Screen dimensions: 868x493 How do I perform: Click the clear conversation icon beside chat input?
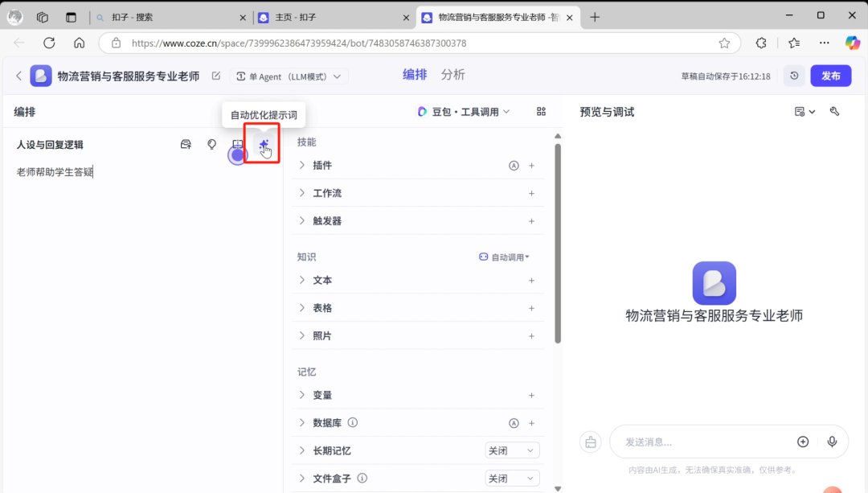tap(591, 442)
